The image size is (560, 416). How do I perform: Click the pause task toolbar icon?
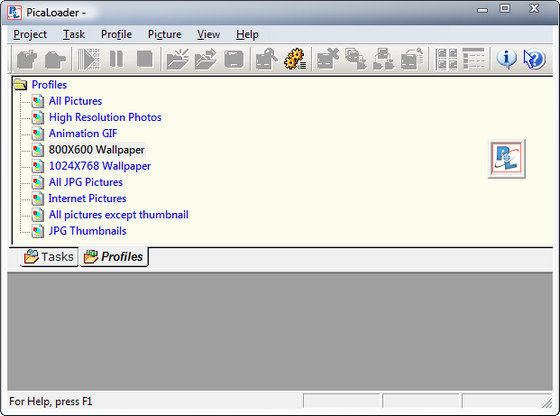tap(116, 59)
